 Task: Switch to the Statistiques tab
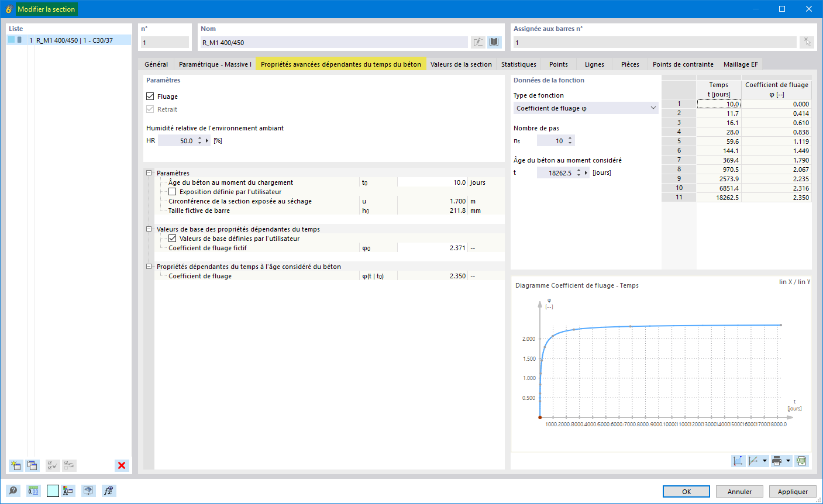519,64
